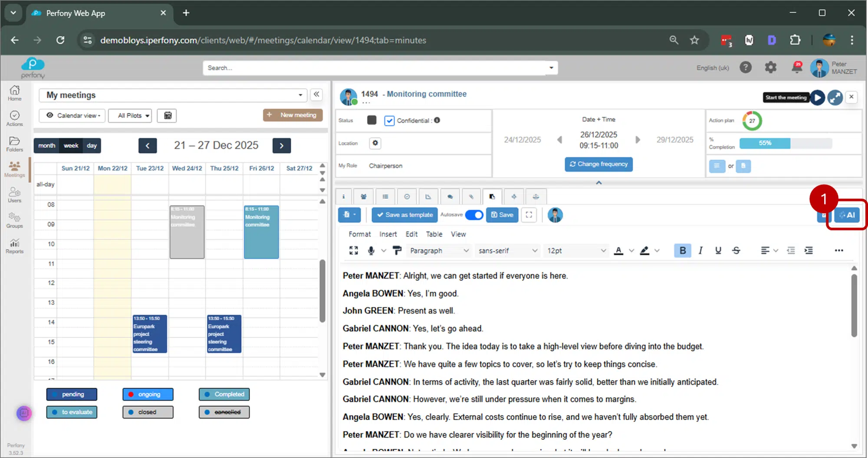Click the Change frequency button
The height and width of the screenshot is (458, 868).
point(598,164)
